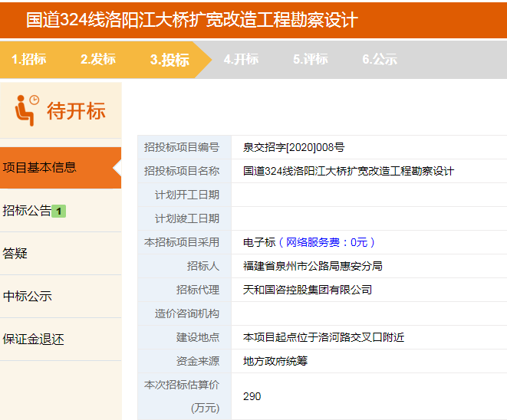
Task: Click 电子标 value
Action: click(x=259, y=242)
